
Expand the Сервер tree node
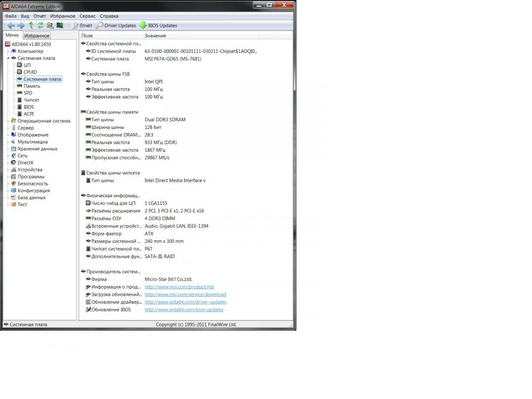click(x=8, y=128)
